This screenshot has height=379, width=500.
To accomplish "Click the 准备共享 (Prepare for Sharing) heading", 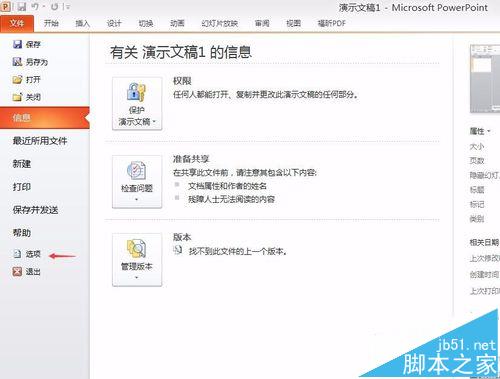I will pyautogui.click(x=191, y=159).
